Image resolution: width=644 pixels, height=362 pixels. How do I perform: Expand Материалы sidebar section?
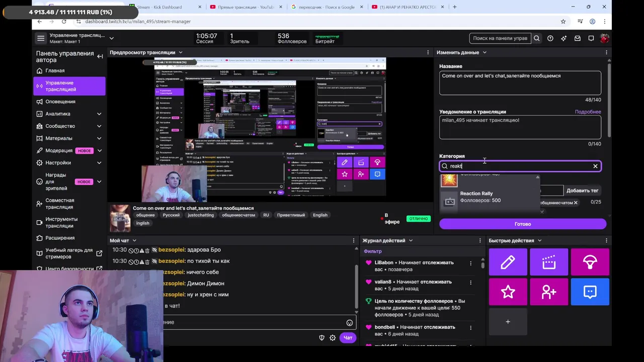pyautogui.click(x=99, y=138)
